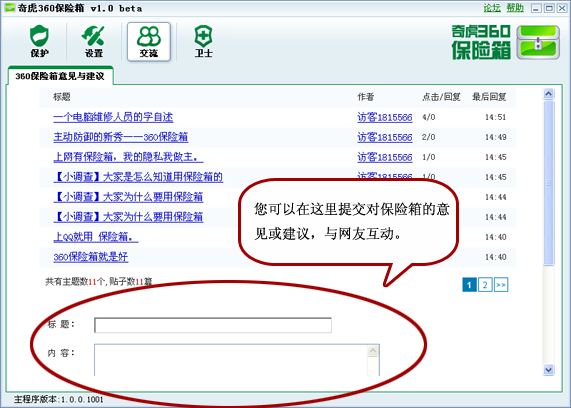Open the 帮助 help link
571x408 pixels.
click(x=515, y=8)
